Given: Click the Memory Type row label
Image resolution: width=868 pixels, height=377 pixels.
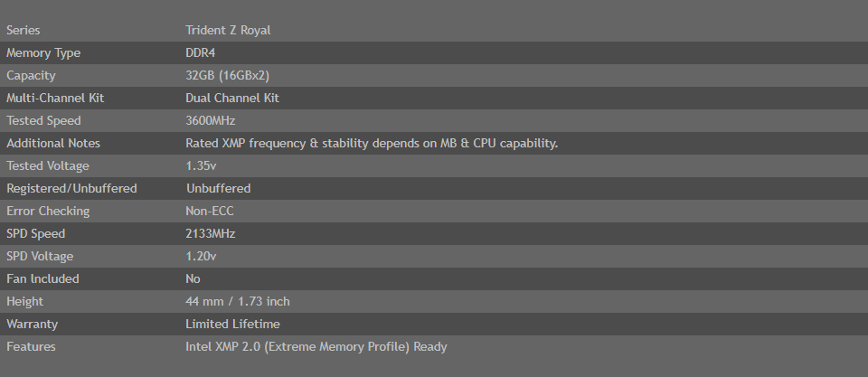Looking at the screenshot, I should [43, 53].
